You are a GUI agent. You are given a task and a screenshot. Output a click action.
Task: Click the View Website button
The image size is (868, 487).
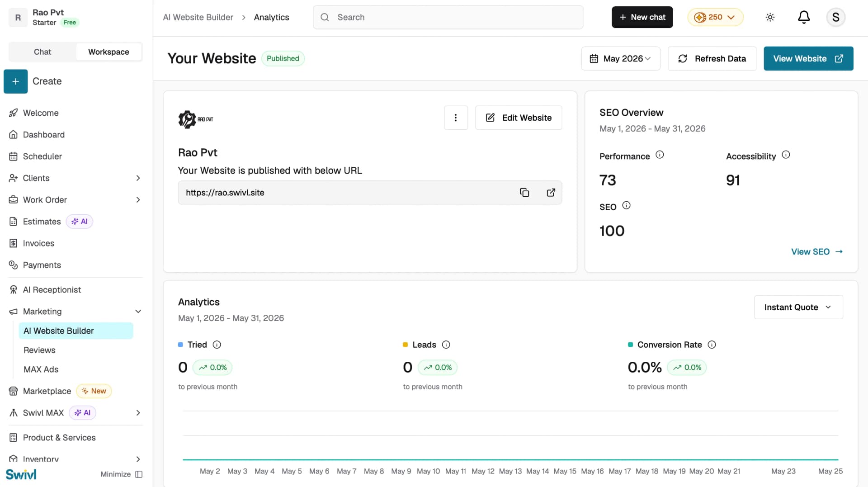point(808,59)
